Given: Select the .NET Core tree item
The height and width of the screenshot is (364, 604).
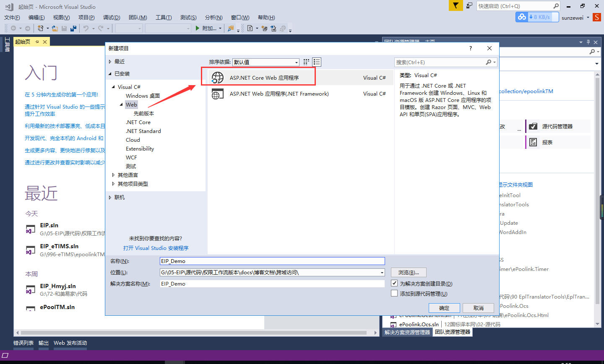Looking at the screenshot, I should [x=138, y=122].
